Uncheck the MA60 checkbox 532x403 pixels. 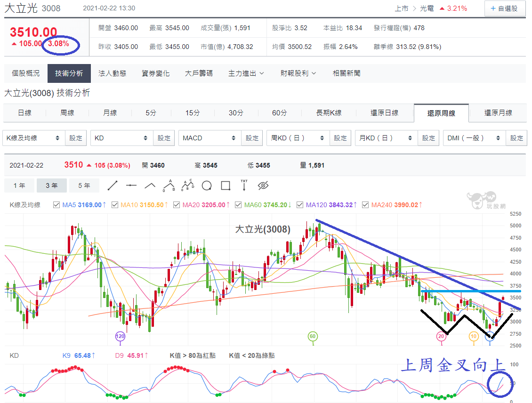click(x=238, y=205)
